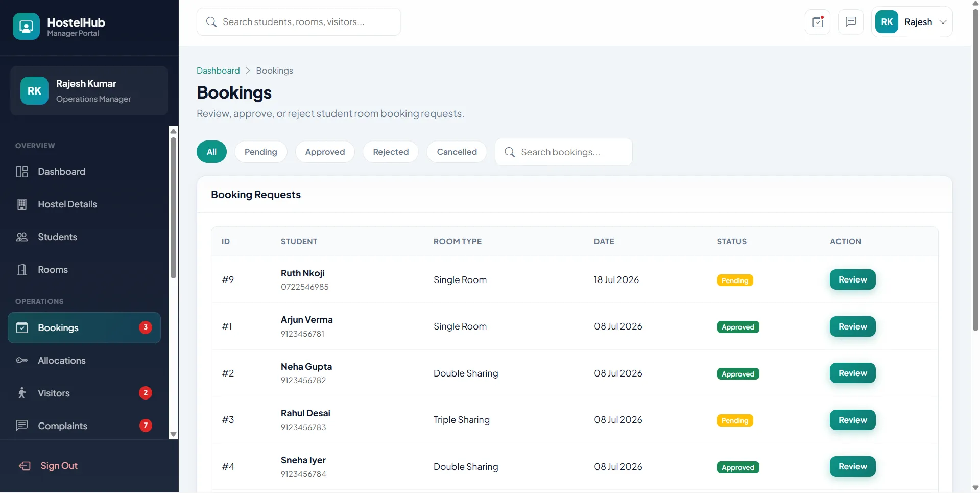
Task: Open the calendar notifications icon
Action: coord(818,22)
